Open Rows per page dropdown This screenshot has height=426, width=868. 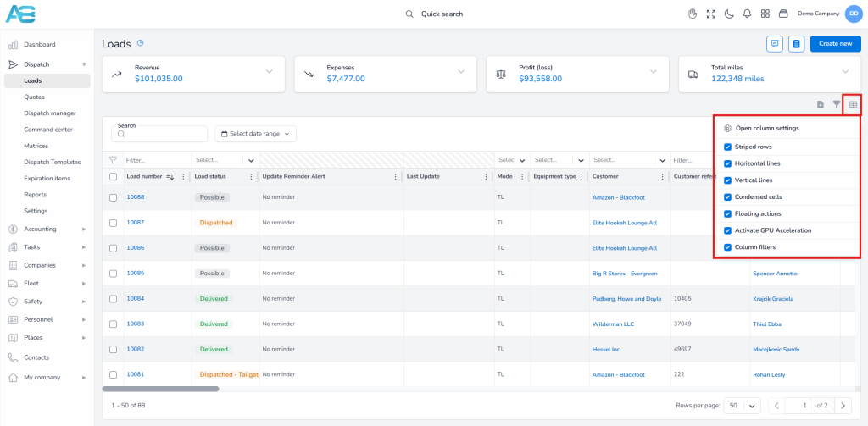[x=743, y=406]
